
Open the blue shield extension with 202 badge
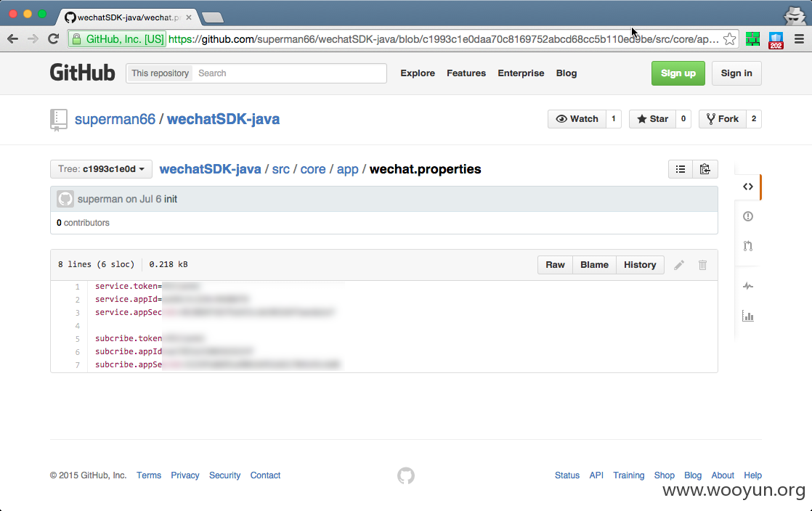(776, 40)
